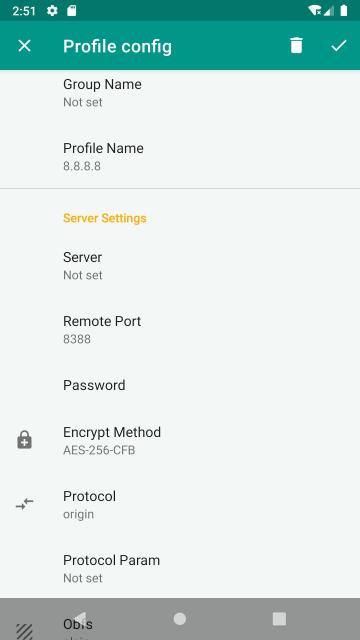The height and width of the screenshot is (640, 360).
Task: Edit the Profile Name 8.8.8.8 entry
Action: (180, 157)
